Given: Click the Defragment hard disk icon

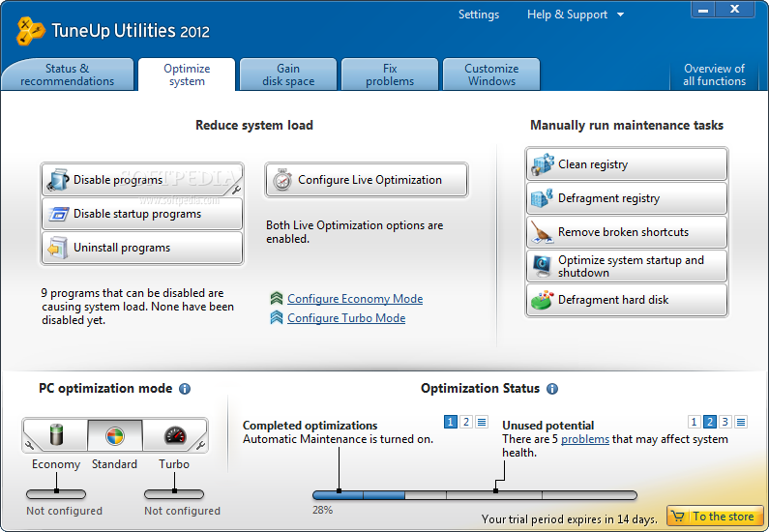Looking at the screenshot, I should click(543, 300).
